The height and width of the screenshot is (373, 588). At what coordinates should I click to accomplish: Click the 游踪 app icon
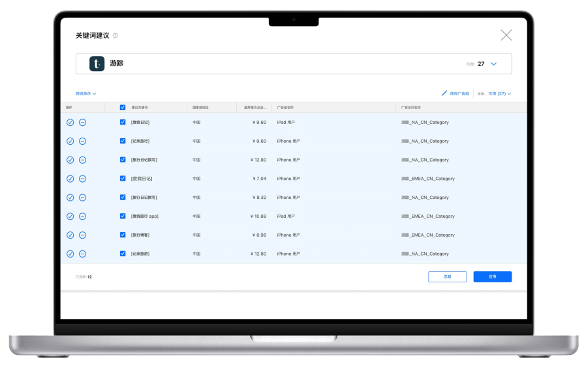97,64
